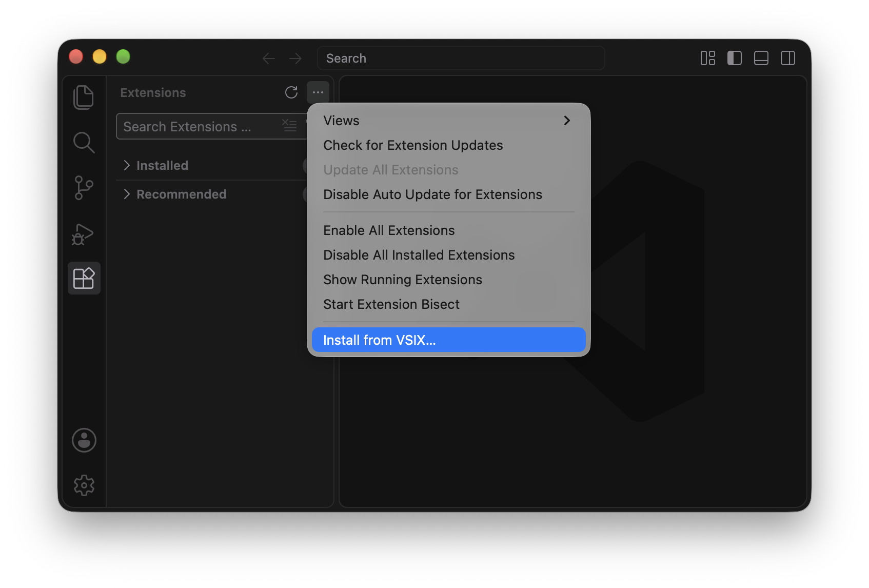Select Disable Auto Update for Extensions
The image size is (869, 588).
pyautogui.click(x=448, y=194)
